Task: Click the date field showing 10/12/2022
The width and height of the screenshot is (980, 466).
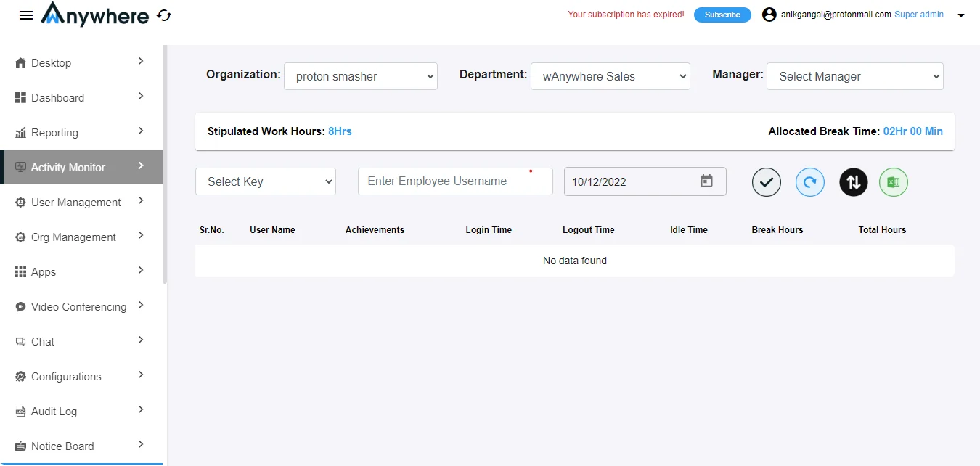Action: (x=645, y=181)
